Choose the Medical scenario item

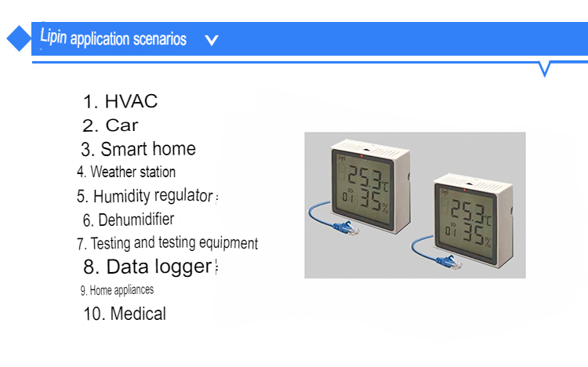tap(125, 314)
